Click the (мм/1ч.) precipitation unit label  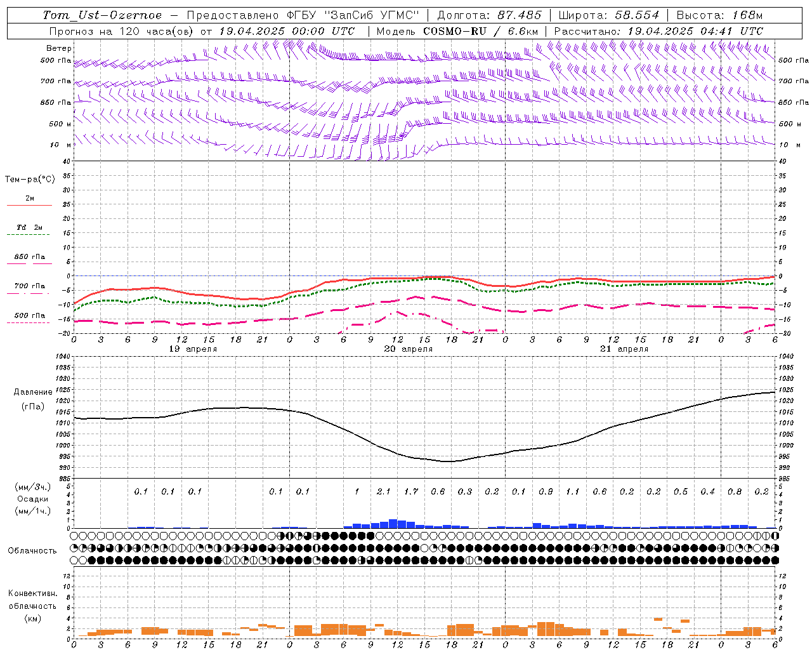(33, 511)
